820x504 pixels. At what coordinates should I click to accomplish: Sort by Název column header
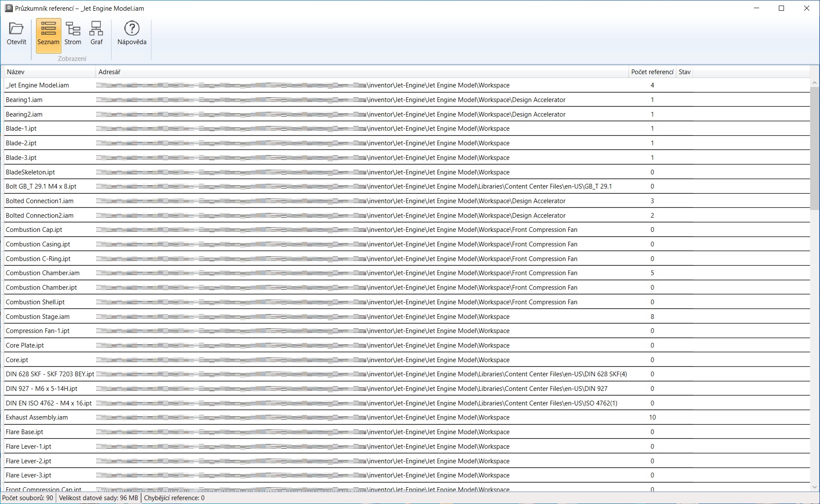point(49,72)
